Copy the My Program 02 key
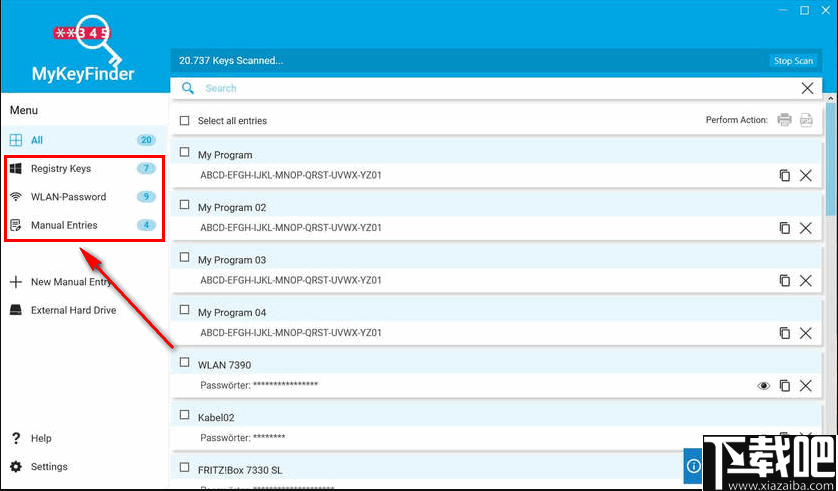838x491 pixels. (785, 228)
